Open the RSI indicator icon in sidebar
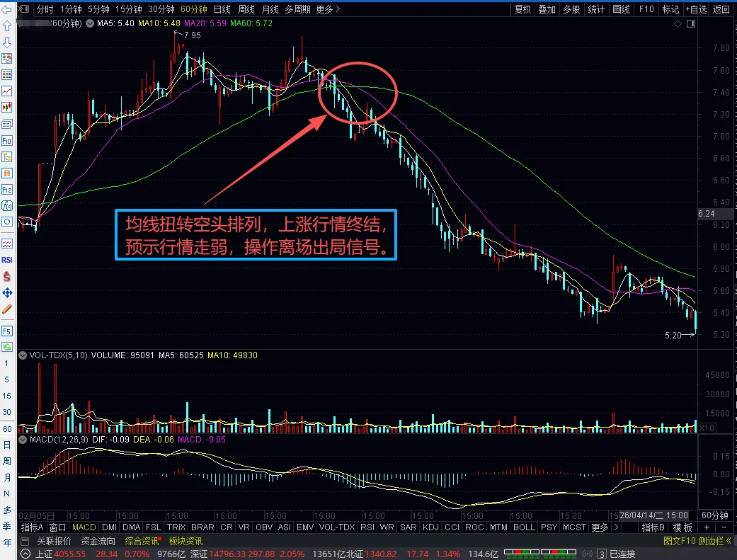Screen dimensions: 737x560 (x=7, y=260)
